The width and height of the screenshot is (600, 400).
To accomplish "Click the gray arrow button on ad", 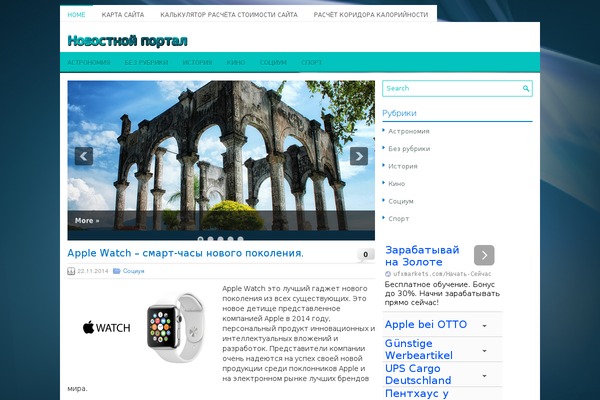I will click(x=484, y=255).
